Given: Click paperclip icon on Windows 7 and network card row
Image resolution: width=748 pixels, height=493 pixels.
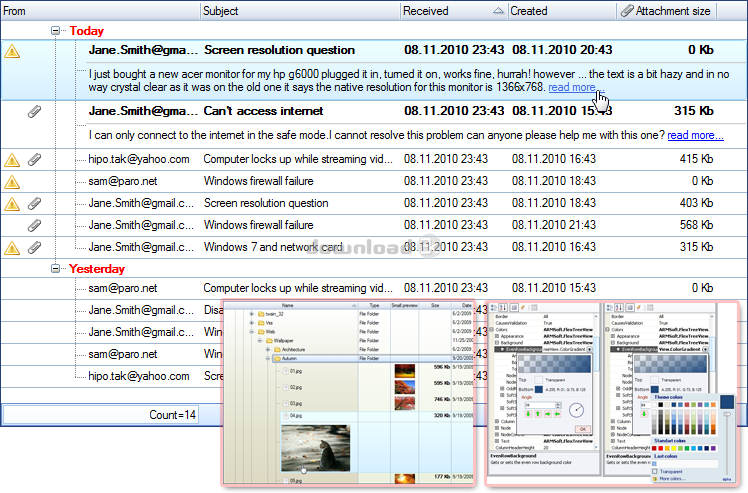Looking at the screenshot, I should [x=34, y=247].
